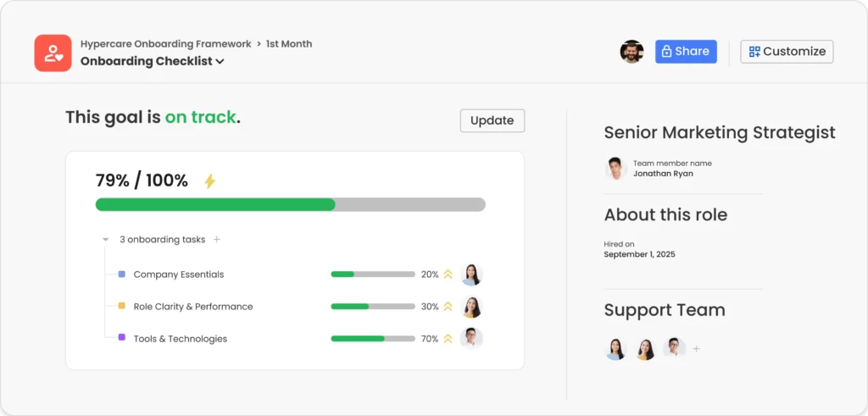Screen dimensions: 868x416
Task: Click Jonathan Ryan's team member avatar
Action: click(616, 169)
